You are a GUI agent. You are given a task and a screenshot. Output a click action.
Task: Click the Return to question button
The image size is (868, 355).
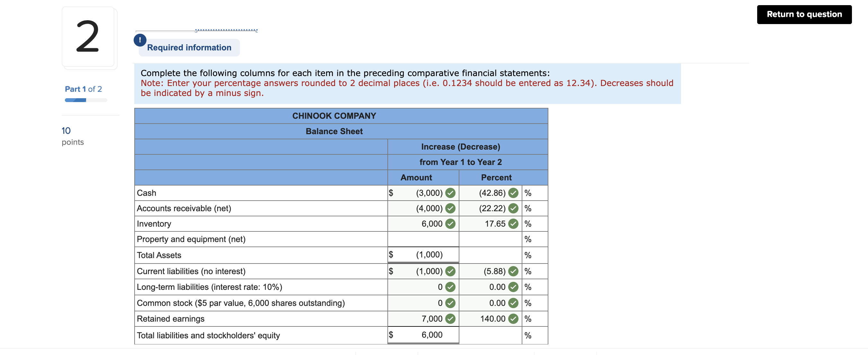(804, 14)
